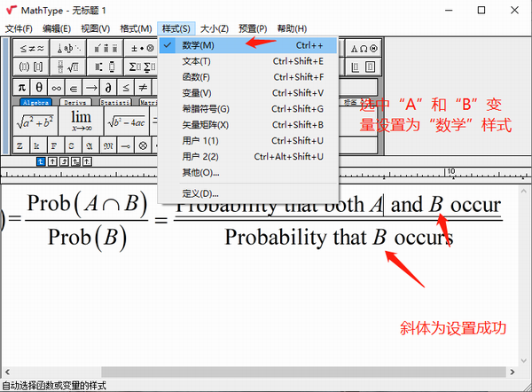Open the 定义(D)... styles dialog
Image resolution: width=532 pixels, height=392 pixels.
[x=248, y=193]
